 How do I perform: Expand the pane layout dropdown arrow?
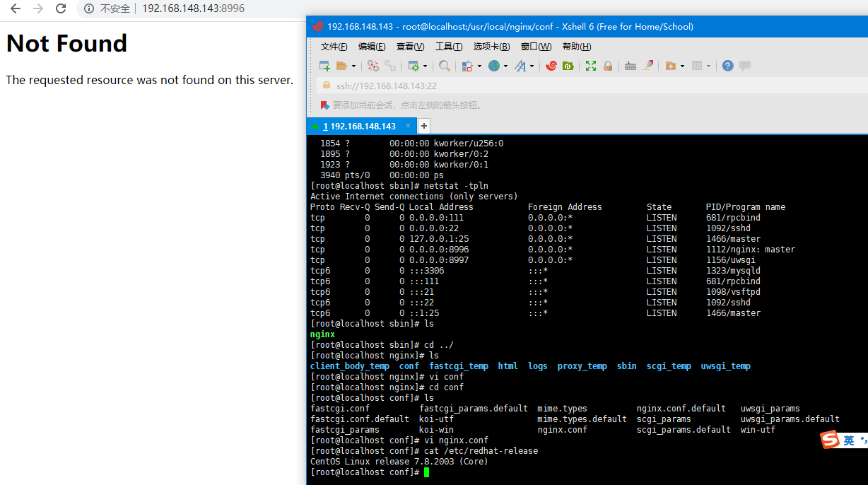pos(708,66)
